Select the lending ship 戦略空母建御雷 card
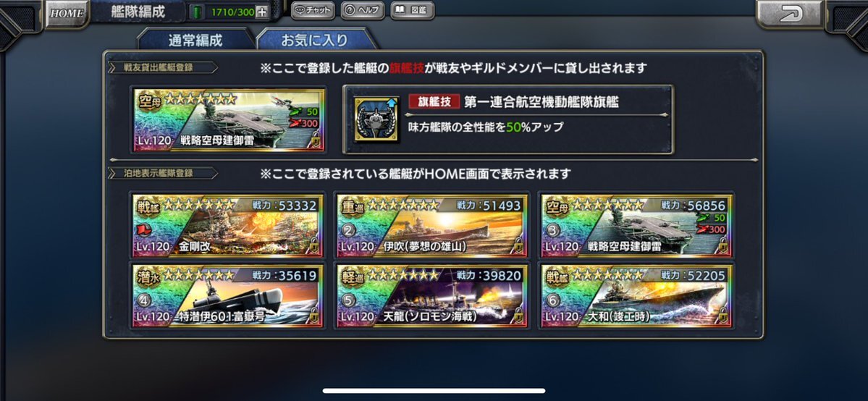This screenshot has height=401, width=868. pos(228,120)
